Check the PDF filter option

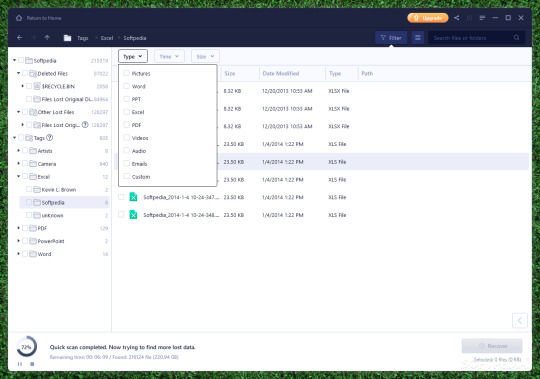(126, 125)
